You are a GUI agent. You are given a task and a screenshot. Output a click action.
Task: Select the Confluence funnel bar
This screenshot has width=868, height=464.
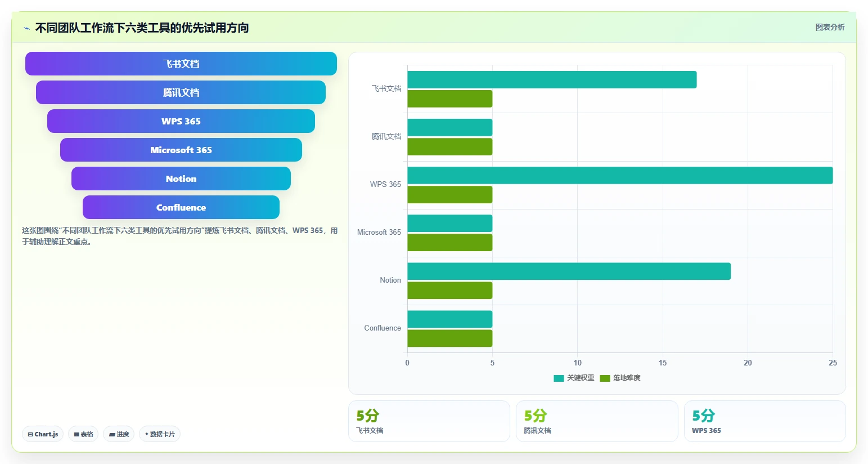[181, 207]
